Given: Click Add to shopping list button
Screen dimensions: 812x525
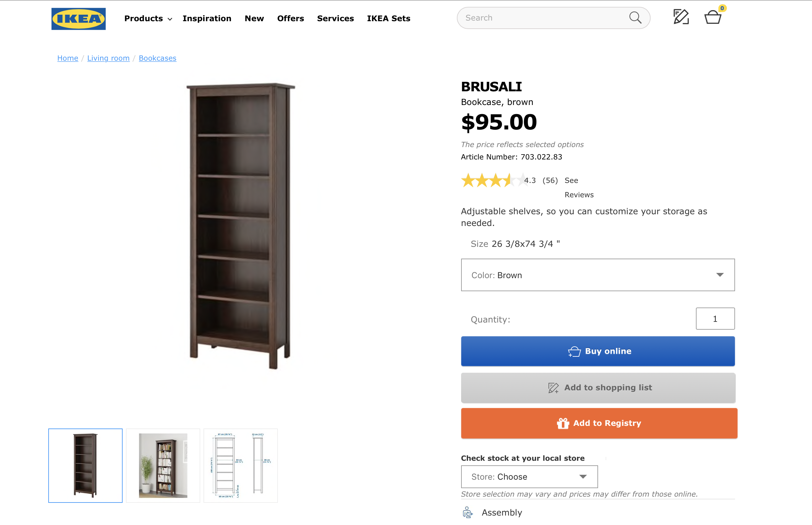Looking at the screenshot, I should (598, 388).
